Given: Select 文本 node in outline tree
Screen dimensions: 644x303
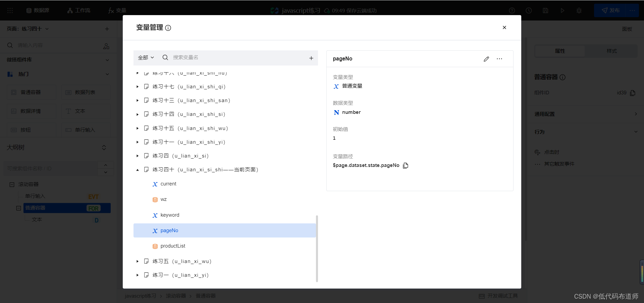Looking at the screenshot, I should click(37, 220).
